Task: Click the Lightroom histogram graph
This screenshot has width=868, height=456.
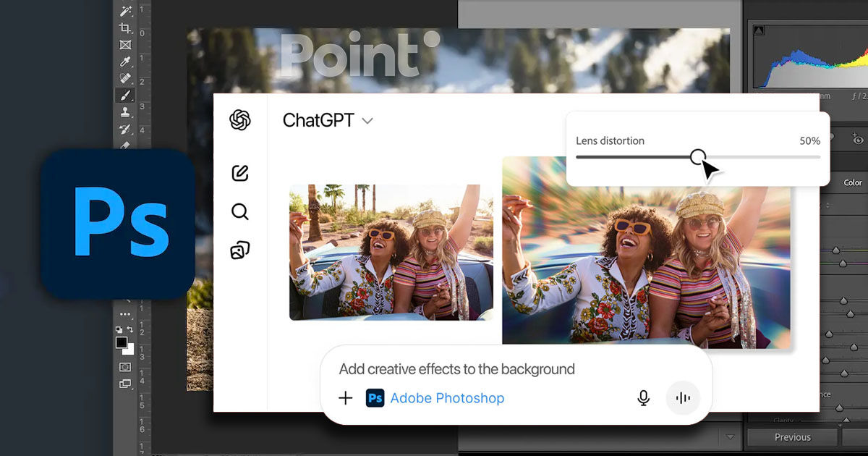Action: click(x=810, y=58)
